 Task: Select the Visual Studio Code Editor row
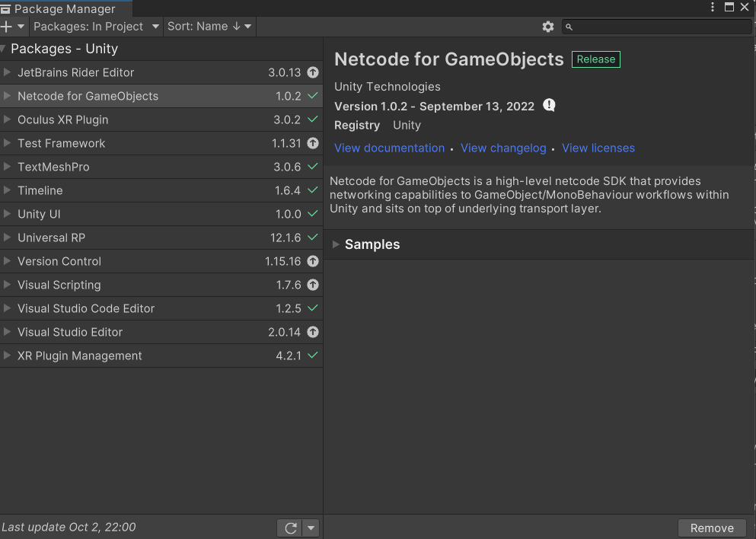click(x=161, y=308)
